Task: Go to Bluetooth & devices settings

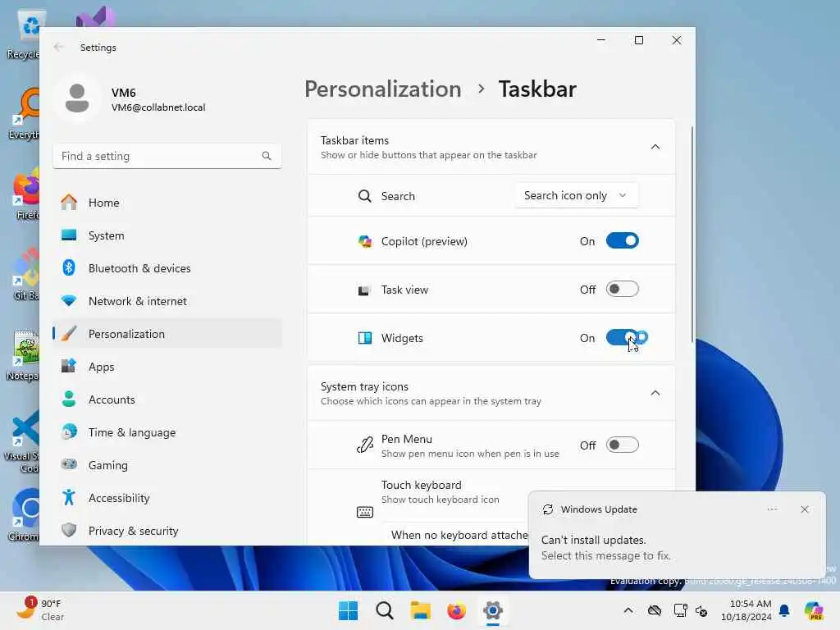Action: (167, 268)
